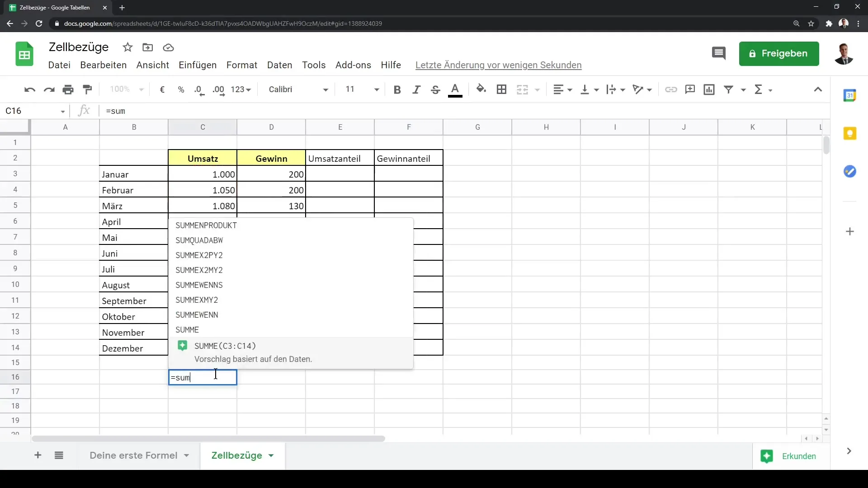The height and width of the screenshot is (488, 868).
Task: Open the number formats 123 dropdown
Action: coord(241,89)
